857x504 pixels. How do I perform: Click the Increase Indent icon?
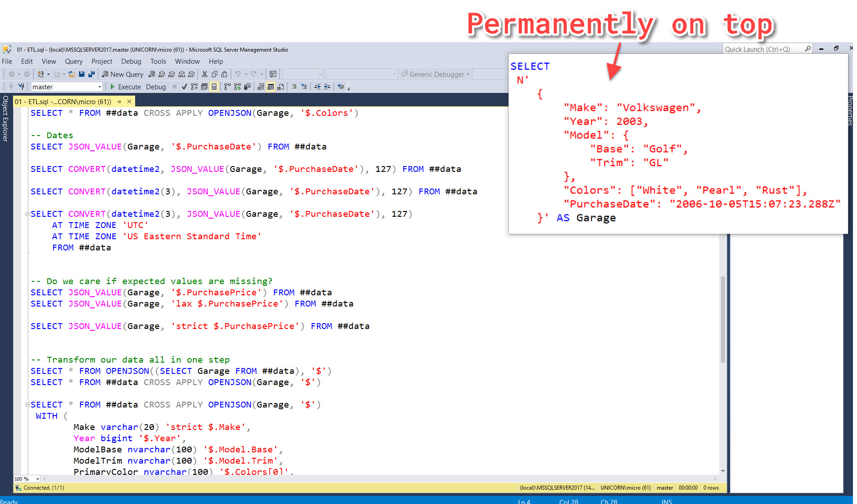click(x=327, y=87)
